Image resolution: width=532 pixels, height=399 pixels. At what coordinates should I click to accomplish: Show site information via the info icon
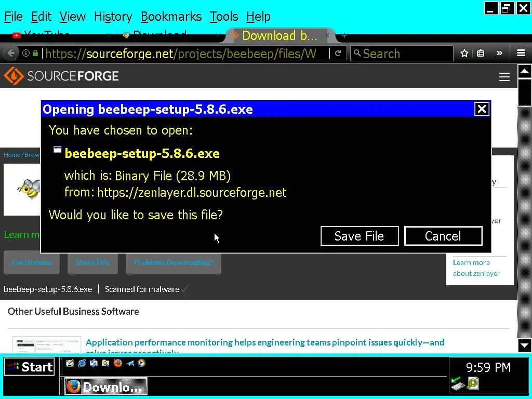26,54
